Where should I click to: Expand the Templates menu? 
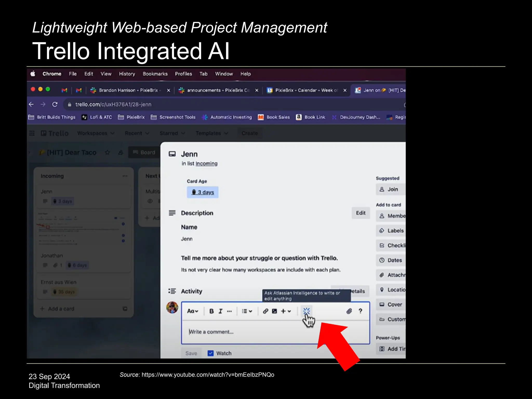coord(212,133)
